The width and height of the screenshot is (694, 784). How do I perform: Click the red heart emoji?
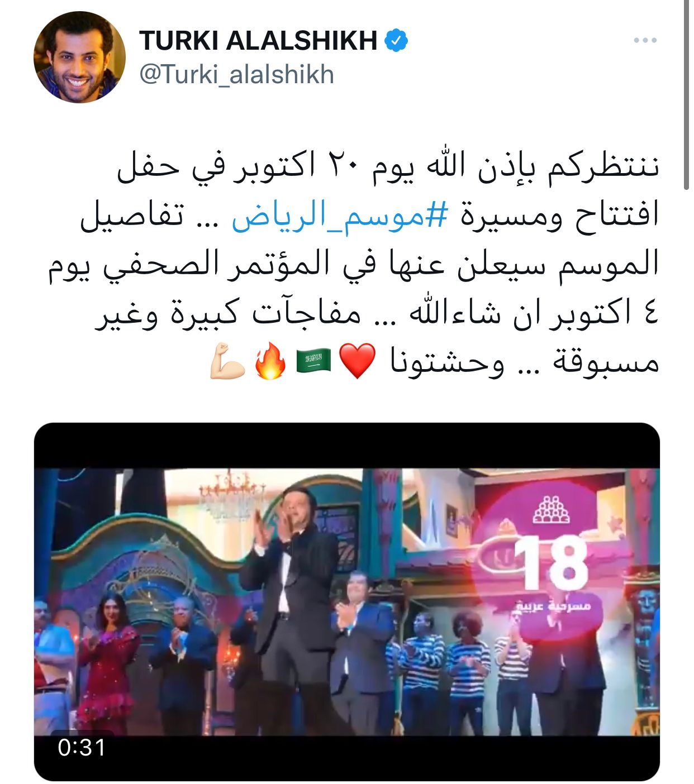pyautogui.click(x=358, y=361)
